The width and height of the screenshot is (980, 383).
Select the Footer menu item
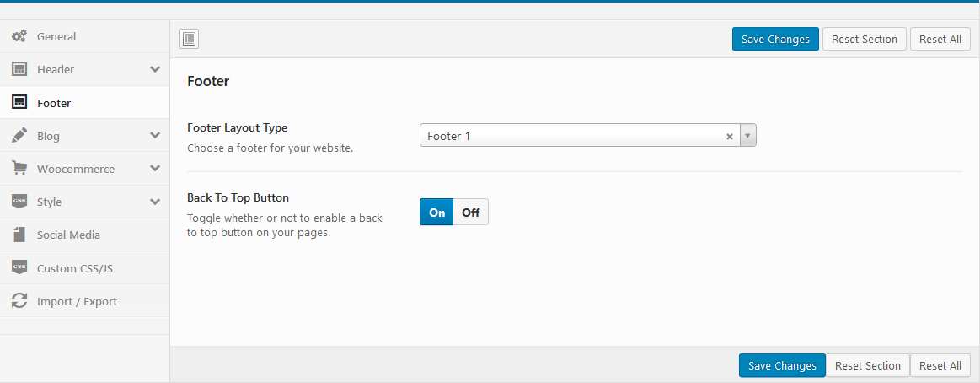click(x=54, y=103)
